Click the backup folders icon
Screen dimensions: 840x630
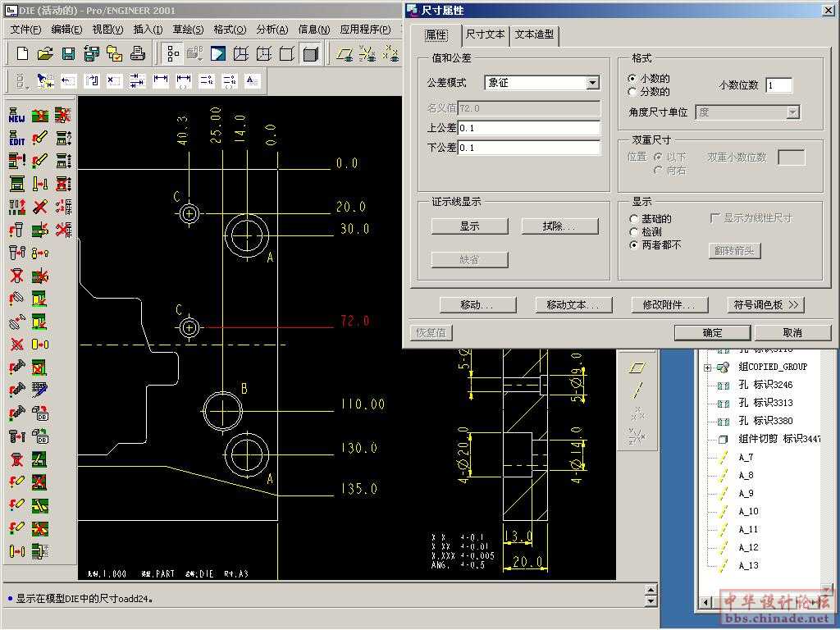coord(114,53)
